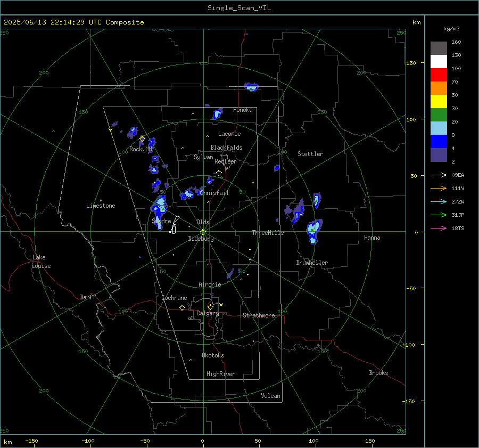Click the kg/m2 legend unit label

451,29
